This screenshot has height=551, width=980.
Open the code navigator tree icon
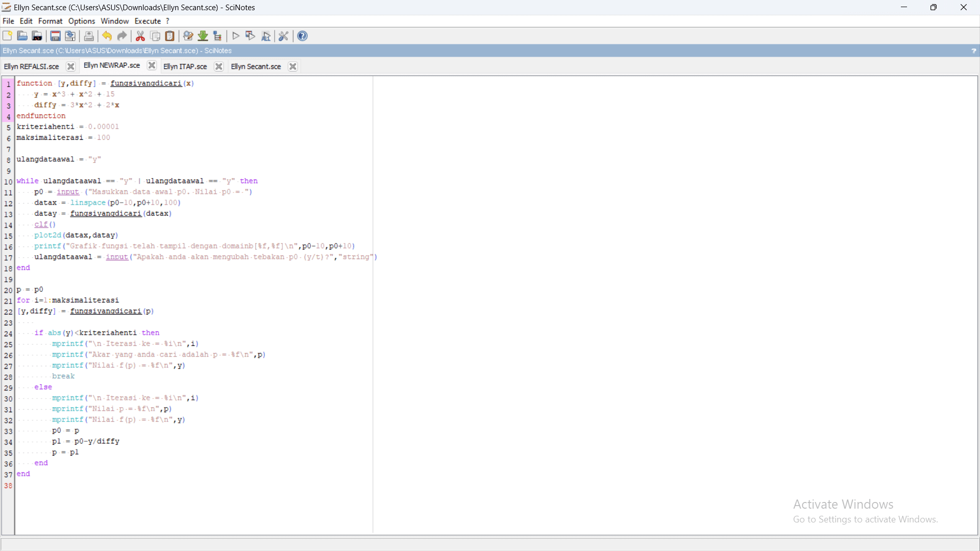[218, 36]
